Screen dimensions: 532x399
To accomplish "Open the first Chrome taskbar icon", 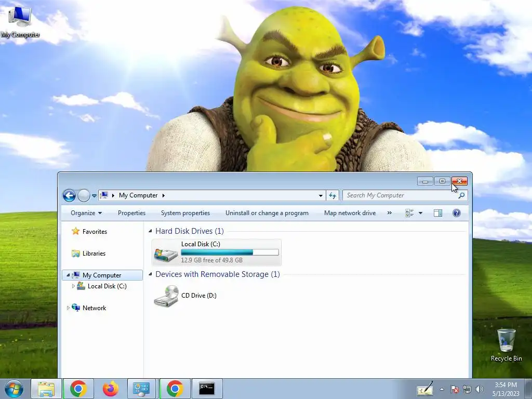I will pos(78,389).
